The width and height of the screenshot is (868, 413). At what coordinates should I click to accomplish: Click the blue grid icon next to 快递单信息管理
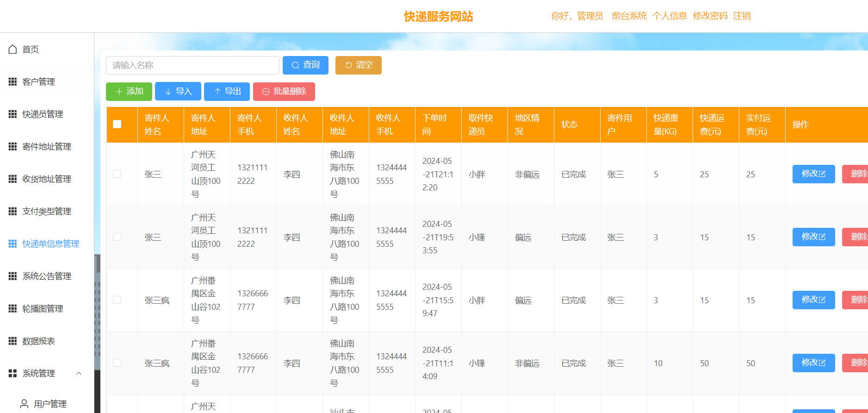[x=12, y=244]
